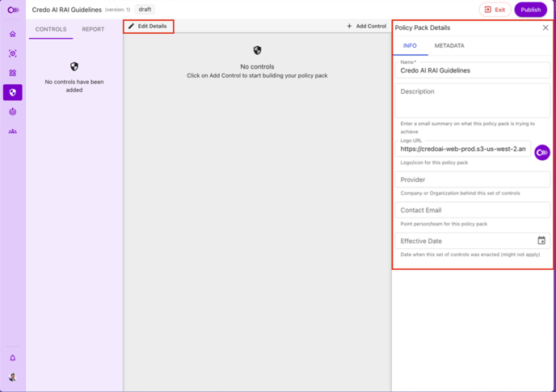Screen dimensions: 556x392
Task: Click the Exit button
Action: [495, 10]
